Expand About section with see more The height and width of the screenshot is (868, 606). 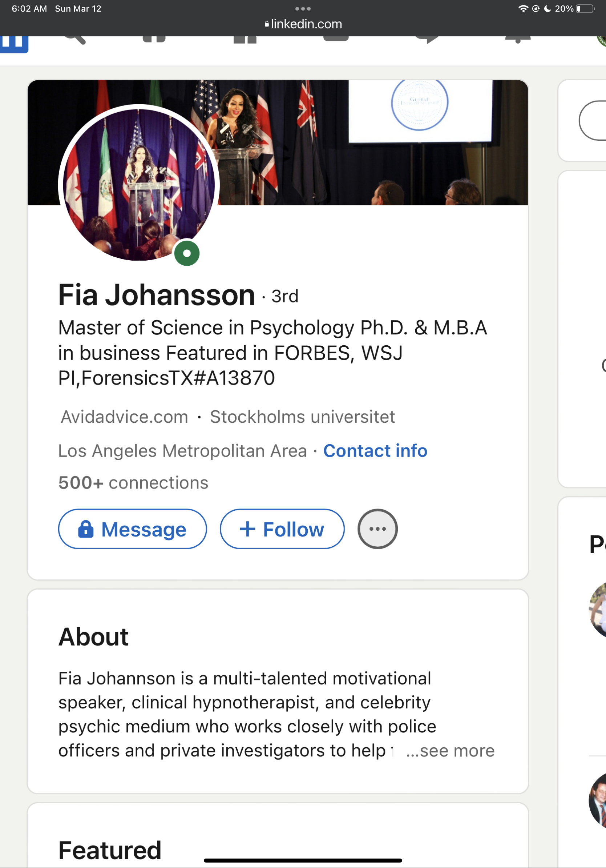point(450,751)
